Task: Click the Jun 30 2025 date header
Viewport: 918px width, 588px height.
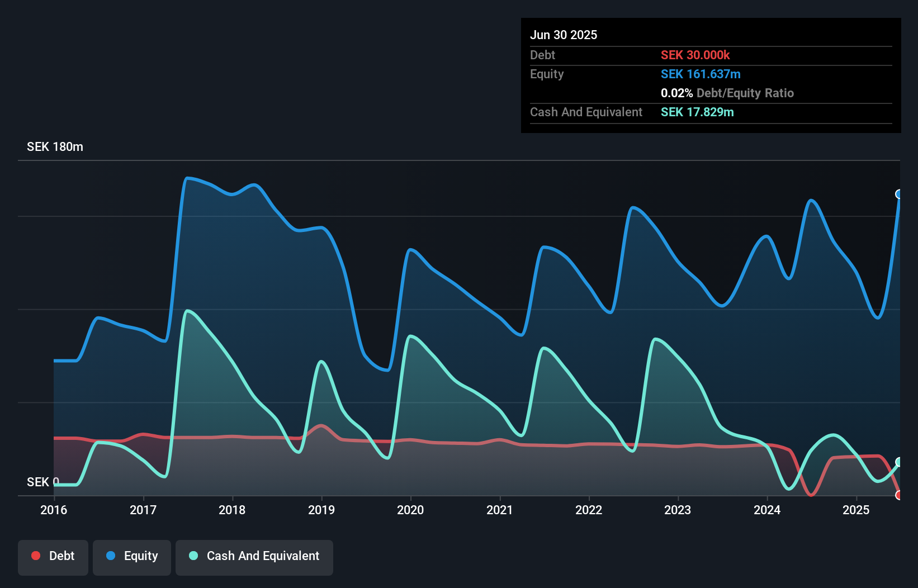Action: coord(564,35)
